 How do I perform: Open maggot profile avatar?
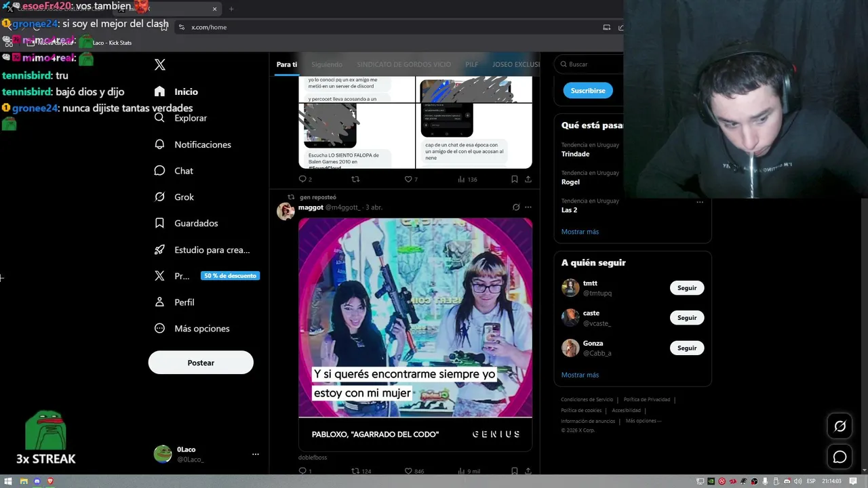click(x=285, y=211)
